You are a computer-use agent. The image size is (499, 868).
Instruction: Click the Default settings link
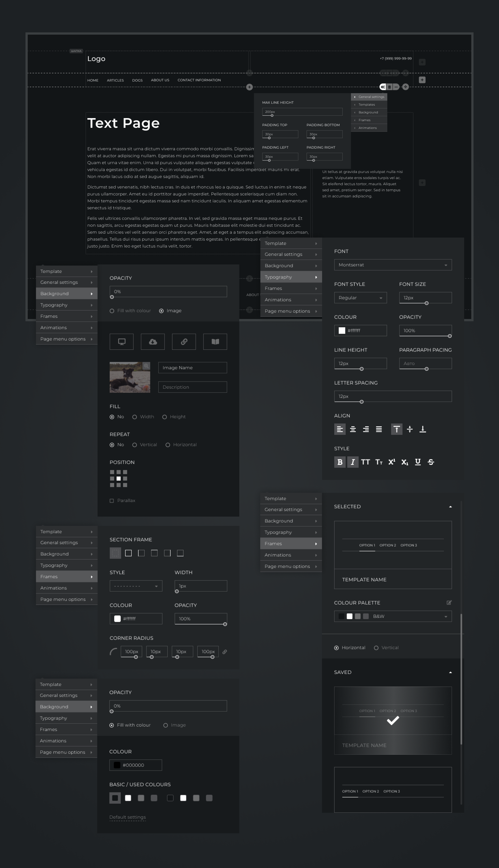tap(128, 817)
